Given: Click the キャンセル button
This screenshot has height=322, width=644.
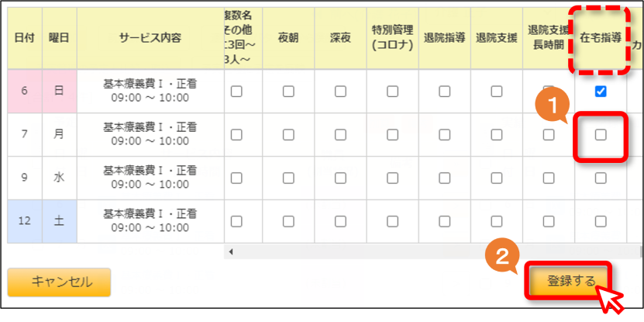Looking at the screenshot, I should pyautogui.click(x=59, y=282).
